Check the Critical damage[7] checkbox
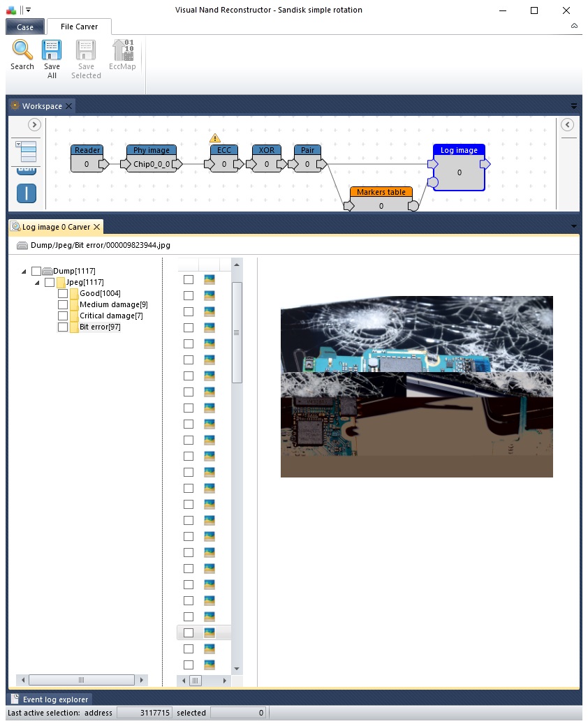588x726 pixels. (63, 316)
